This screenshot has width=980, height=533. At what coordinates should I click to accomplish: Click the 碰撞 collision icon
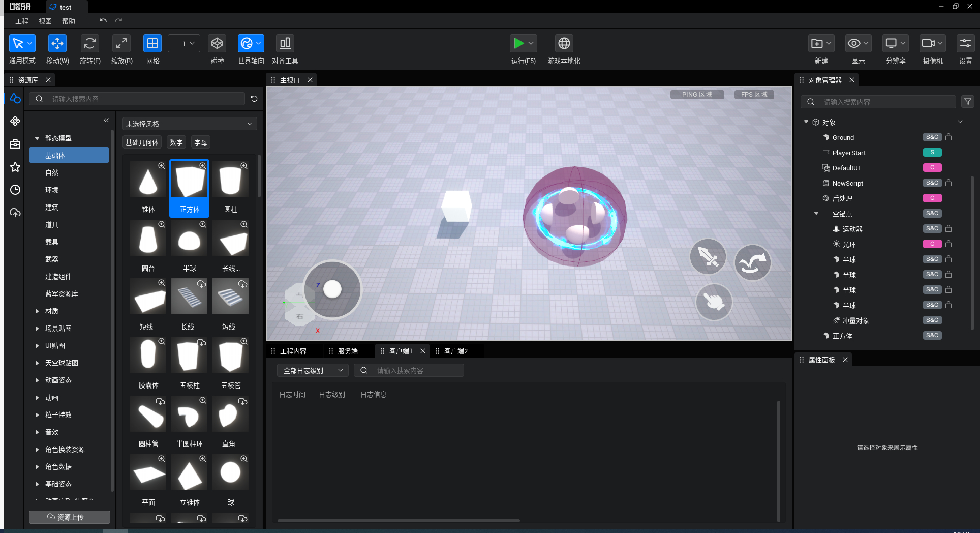tap(217, 44)
